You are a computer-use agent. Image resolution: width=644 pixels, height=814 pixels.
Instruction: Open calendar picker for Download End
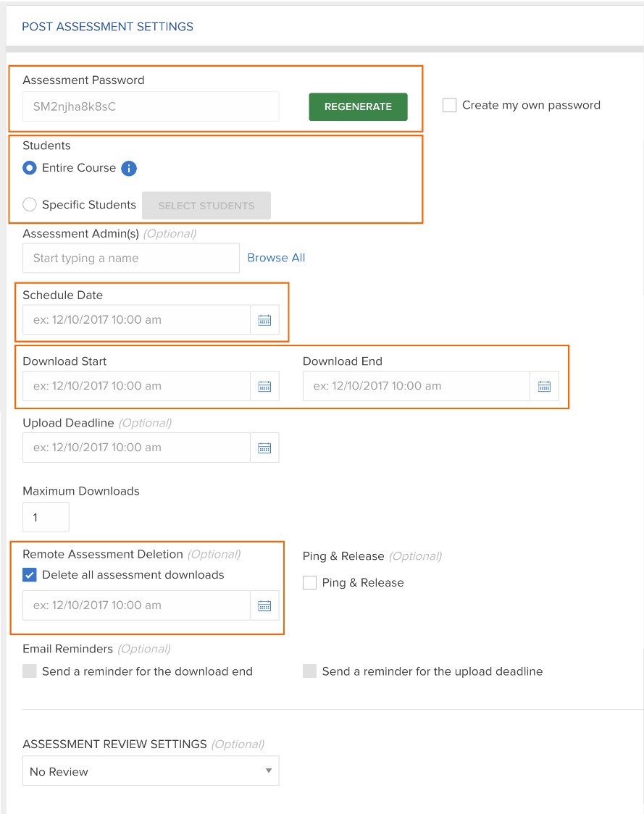point(544,386)
